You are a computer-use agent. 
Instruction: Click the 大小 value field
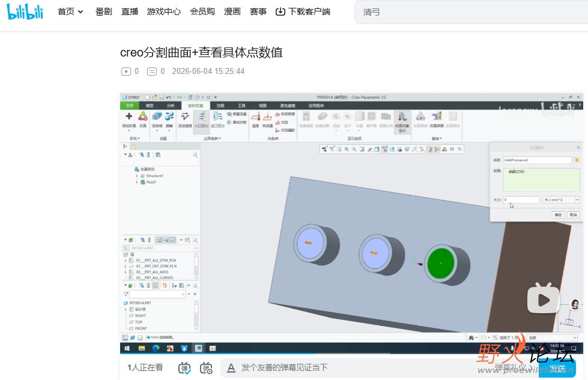[x=521, y=200]
